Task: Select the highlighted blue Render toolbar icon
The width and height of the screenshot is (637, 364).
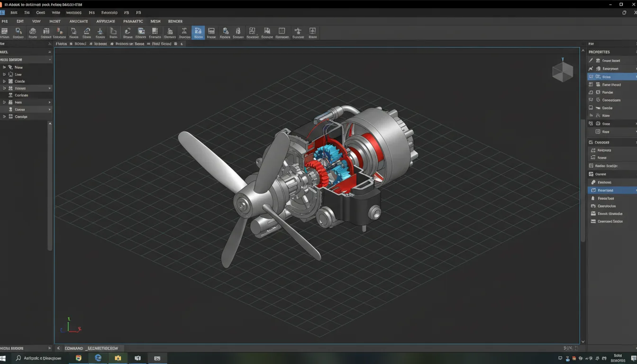Action: pyautogui.click(x=198, y=32)
